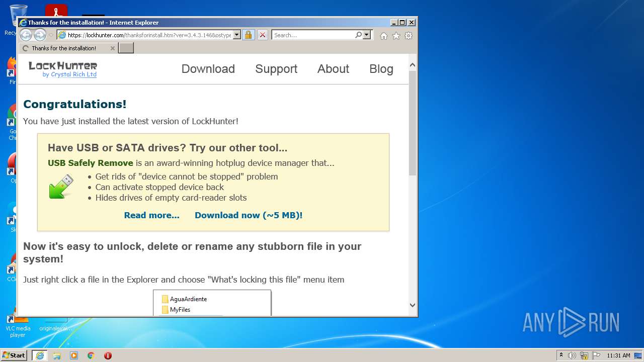Viewport: 644px width, 362px height.
Task: Click the IE Forward navigation arrow
Action: click(x=40, y=35)
